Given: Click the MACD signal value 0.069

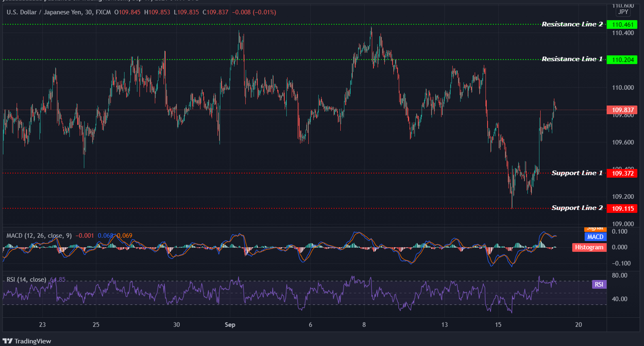Looking at the screenshot, I should (x=124, y=236).
